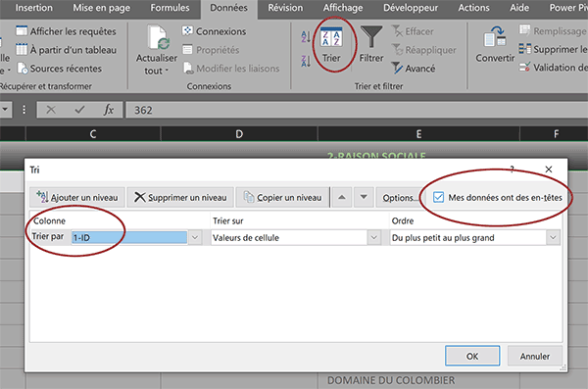Switch to the Formules tab
588x389 pixels.
tap(170, 8)
